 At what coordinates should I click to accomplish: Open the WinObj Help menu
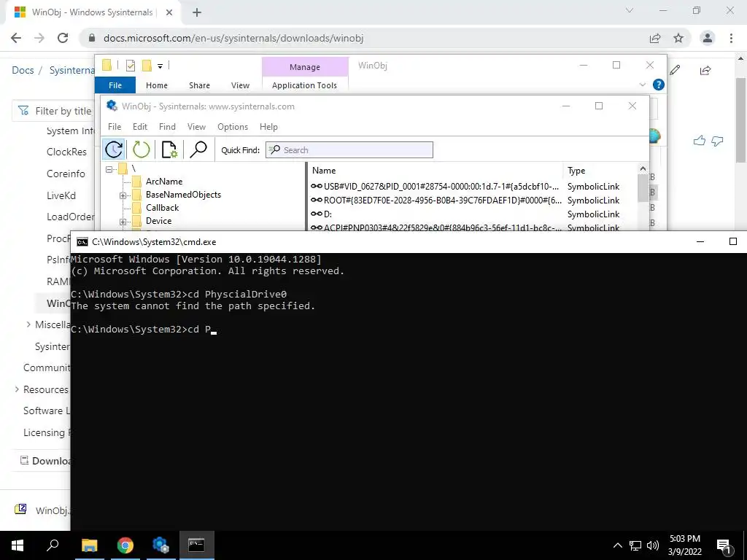(268, 127)
